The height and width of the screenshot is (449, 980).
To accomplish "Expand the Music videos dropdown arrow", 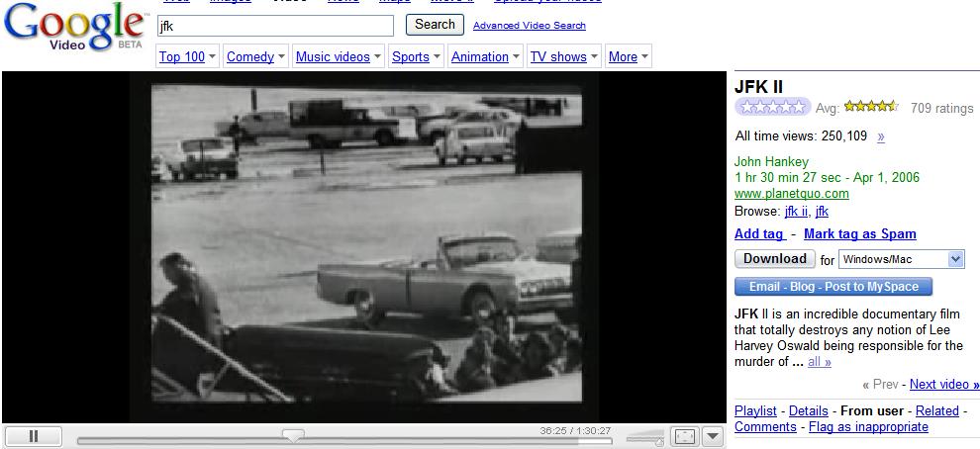I will pyautogui.click(x=377, y=56).
